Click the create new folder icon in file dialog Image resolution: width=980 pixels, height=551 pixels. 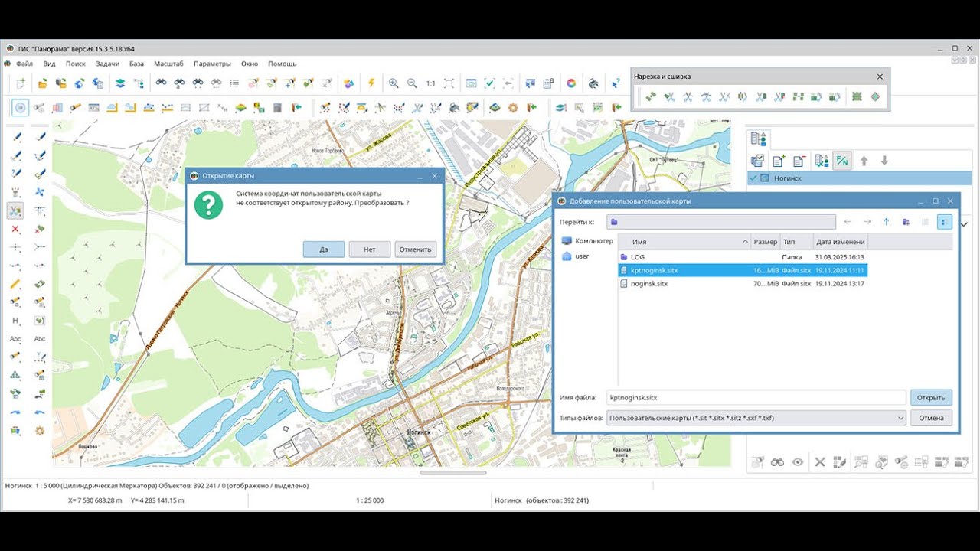[906, 222]
